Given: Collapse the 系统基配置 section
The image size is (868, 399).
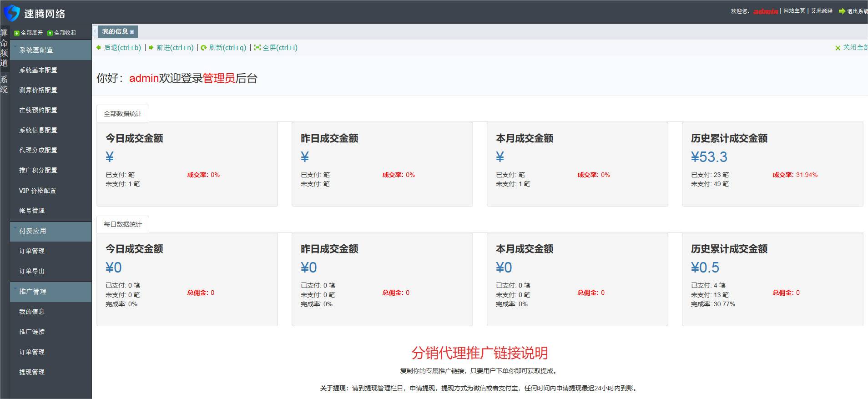Looking at the screenshot, I should (50, 50).
